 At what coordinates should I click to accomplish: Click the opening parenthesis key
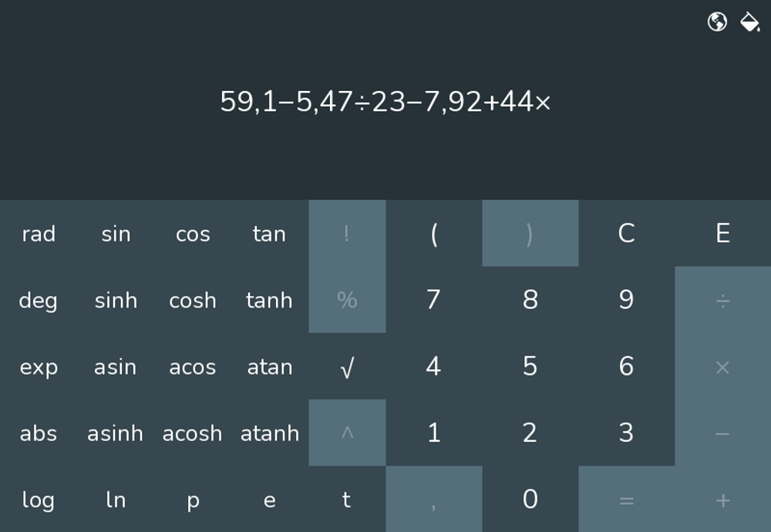click(x=433, y=233)
